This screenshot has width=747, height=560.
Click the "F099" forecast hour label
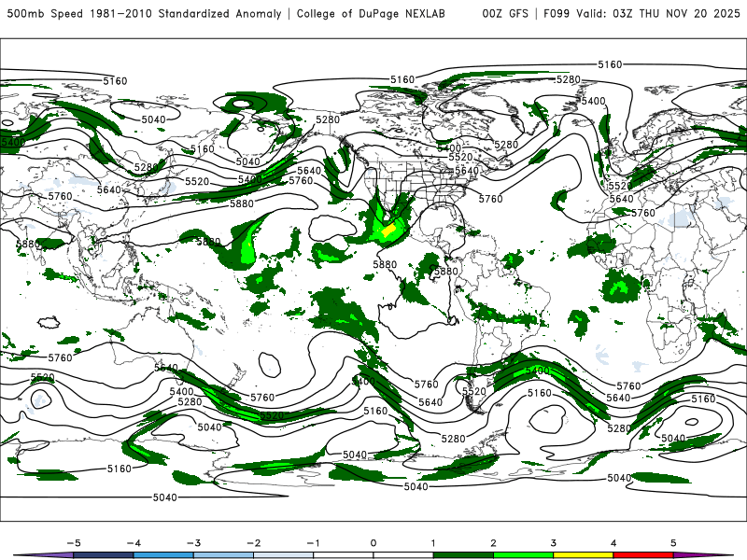[557, 13]
